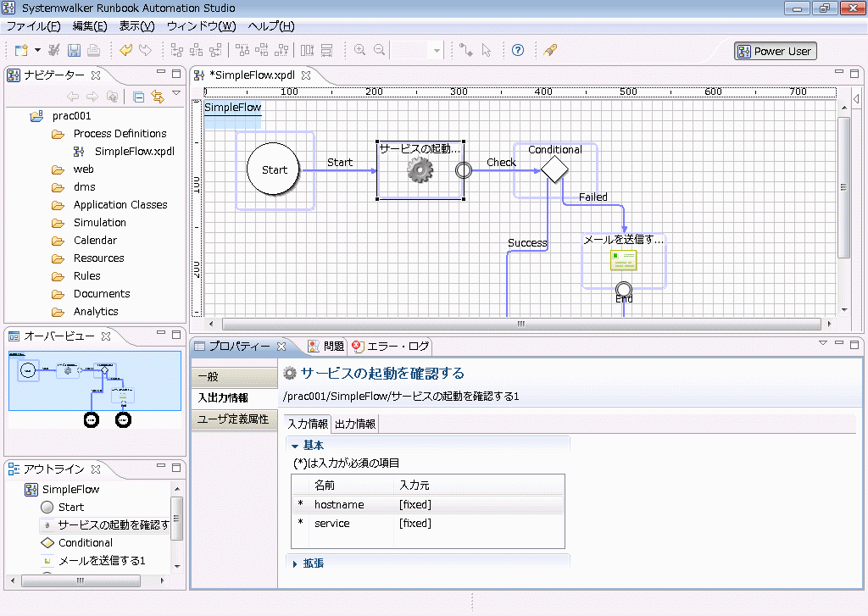Click the editor vertical scrollbar thumb
Viewport: 868px width, 616px height.
[843, 187]
